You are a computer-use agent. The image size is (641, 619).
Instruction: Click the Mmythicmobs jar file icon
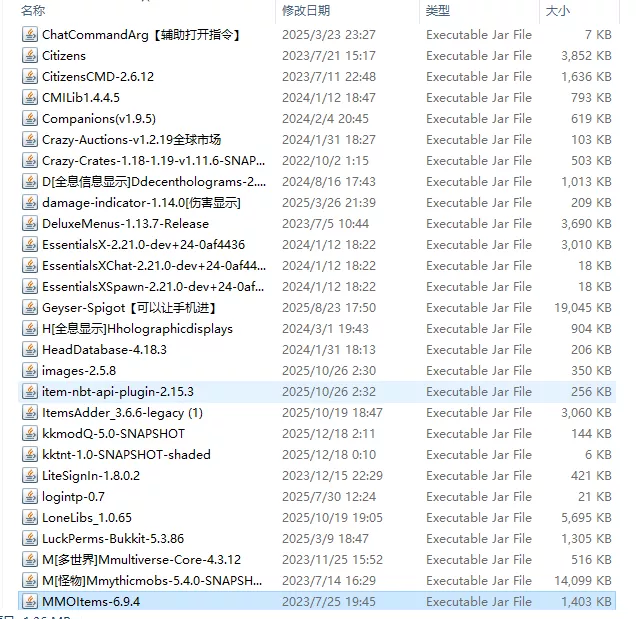click(x=30, y=581)
